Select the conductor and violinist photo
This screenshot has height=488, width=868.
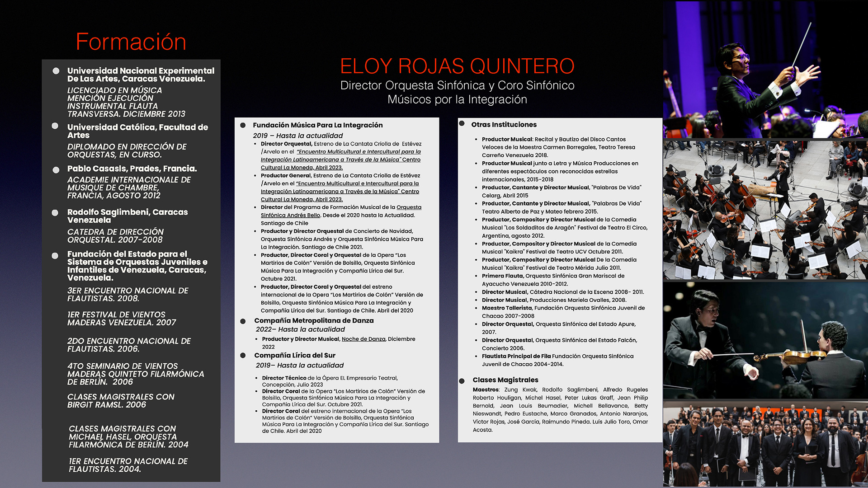point(765,341)
